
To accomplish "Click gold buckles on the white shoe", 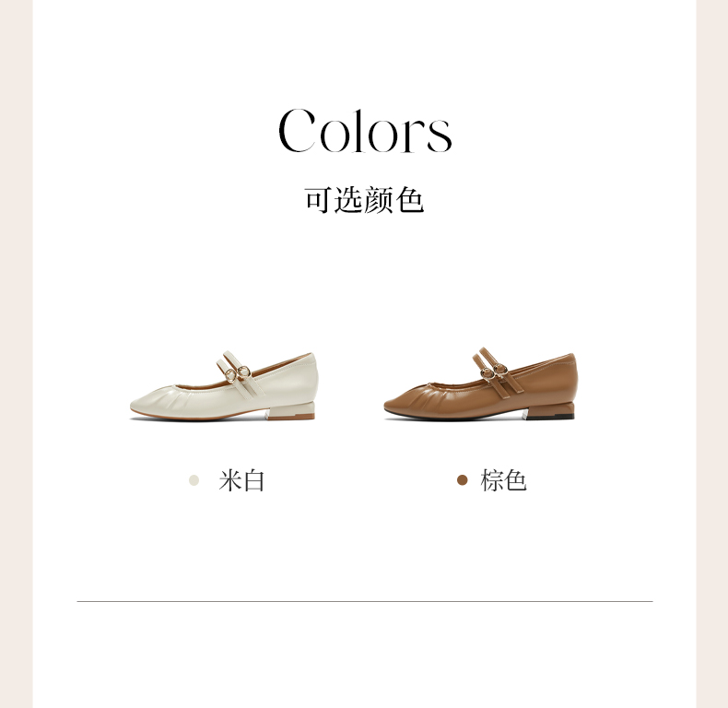I will point(237,373).
